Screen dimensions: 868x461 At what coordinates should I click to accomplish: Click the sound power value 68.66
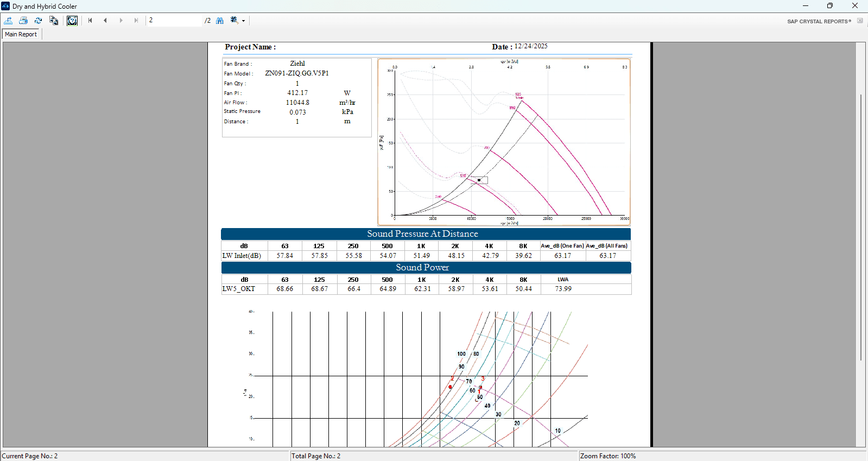click(x=284, y=289)
